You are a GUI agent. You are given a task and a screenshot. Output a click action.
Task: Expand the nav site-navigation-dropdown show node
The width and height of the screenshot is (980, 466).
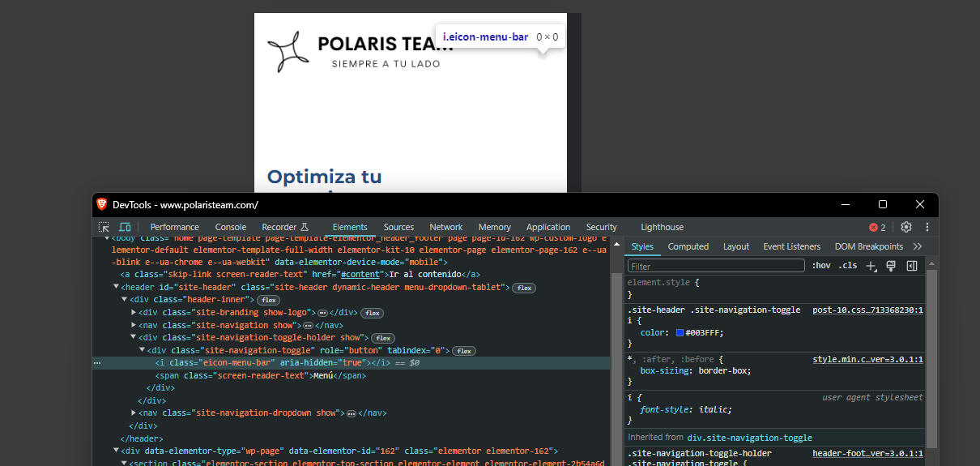pos(134,413)
